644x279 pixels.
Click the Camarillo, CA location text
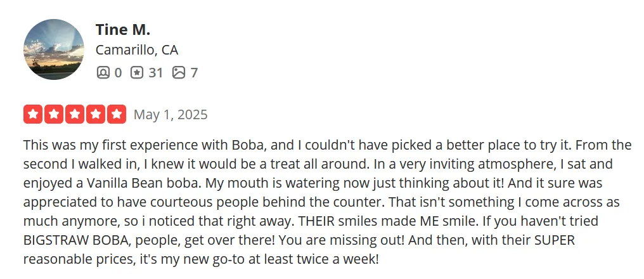137,50
